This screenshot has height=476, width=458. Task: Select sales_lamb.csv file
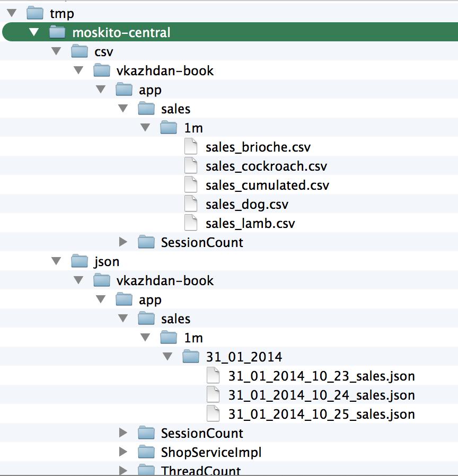250,224
